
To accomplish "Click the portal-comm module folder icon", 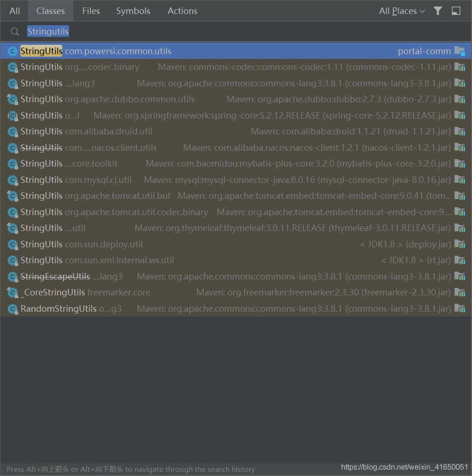I will pos(460,51).
